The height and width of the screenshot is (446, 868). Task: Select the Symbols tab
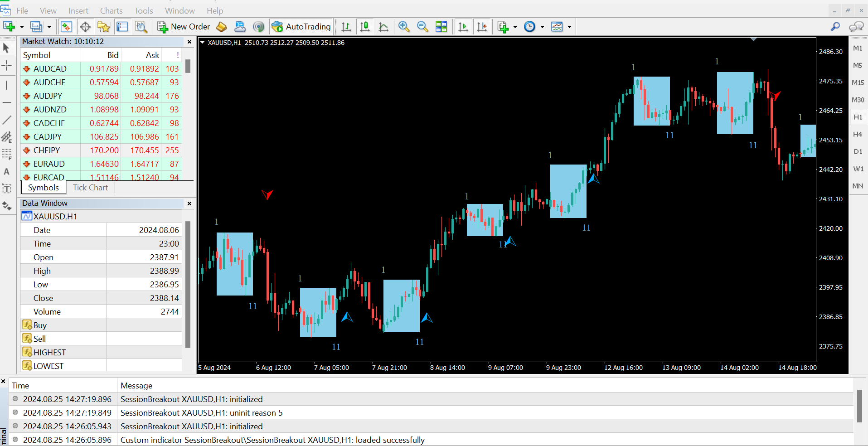coord(44,188)
